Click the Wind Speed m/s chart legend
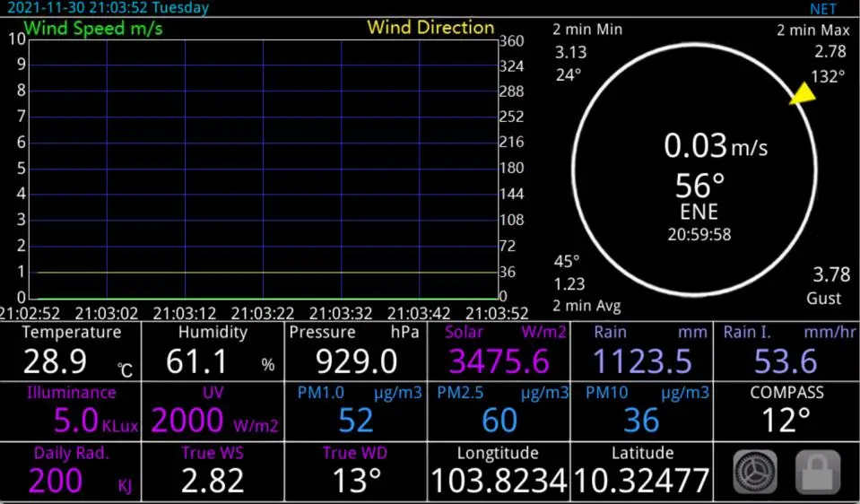Image resolution: width=860 pixels, height=504 pixels. click(93, 28)
